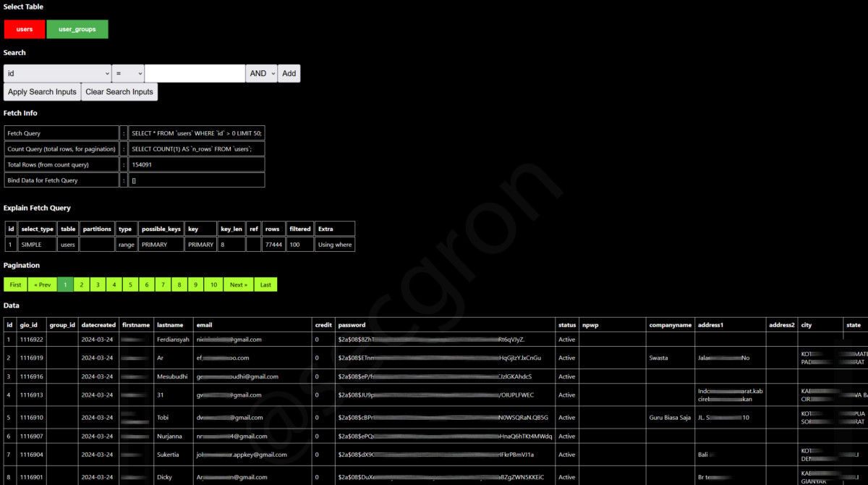Open the search field column dropdown

[57, 73]
